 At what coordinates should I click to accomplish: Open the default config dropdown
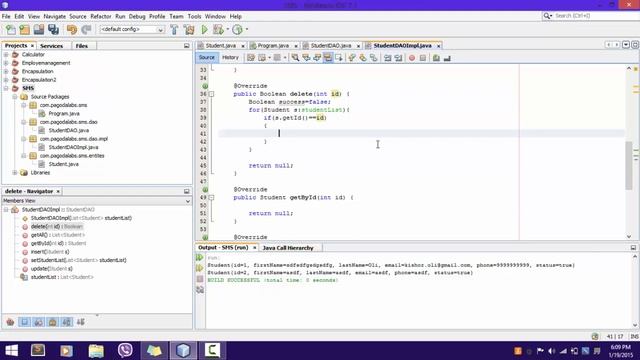(x=132, y=29)
